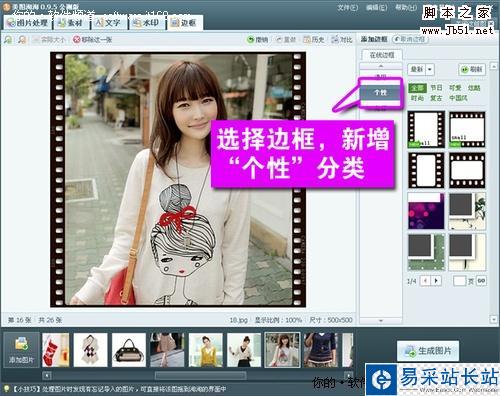Apply the vertical film-strip border, second row

tap(426, 170)
